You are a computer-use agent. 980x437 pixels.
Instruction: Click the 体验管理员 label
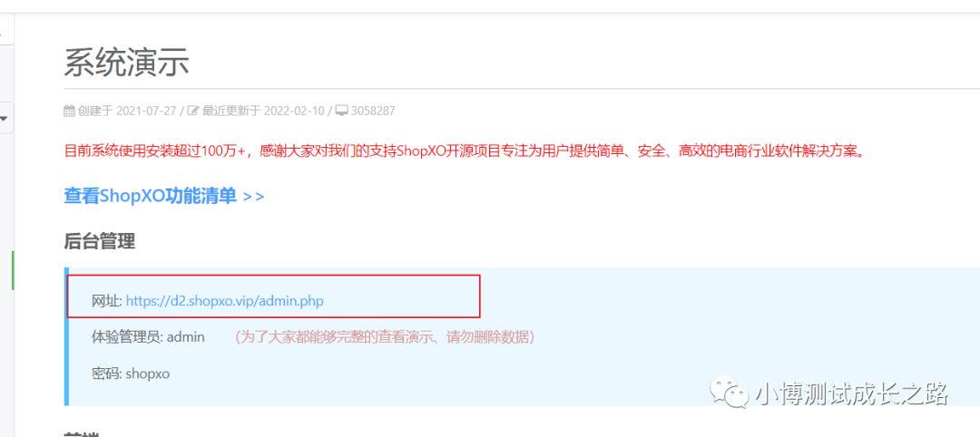pos(128,337)
